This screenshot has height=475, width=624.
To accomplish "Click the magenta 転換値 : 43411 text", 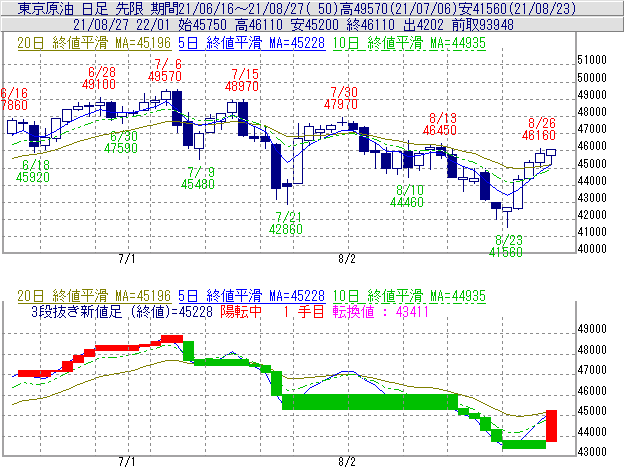I will [x=380, y=311].
